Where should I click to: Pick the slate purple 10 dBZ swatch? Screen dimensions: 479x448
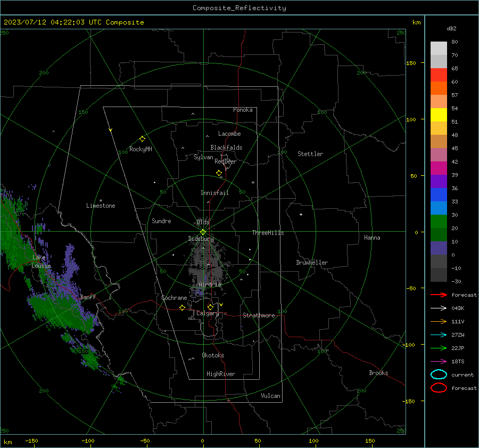pos(439,248)
